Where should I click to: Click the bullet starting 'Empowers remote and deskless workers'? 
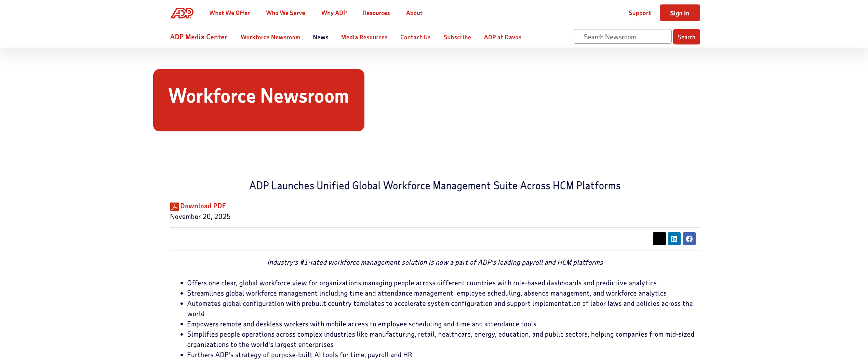coord(362,324)
